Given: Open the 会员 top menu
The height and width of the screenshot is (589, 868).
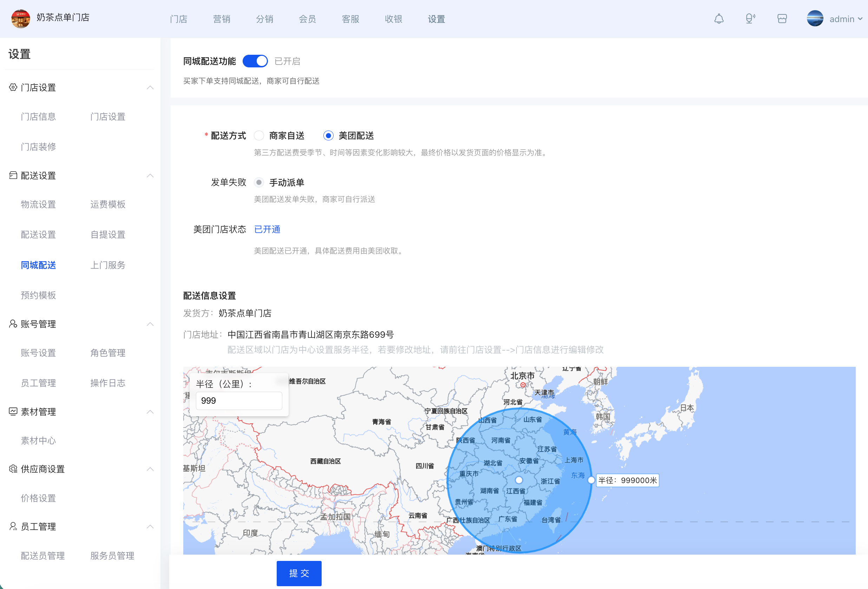Looking at the screenshot, I should click(x=307, y=19).
